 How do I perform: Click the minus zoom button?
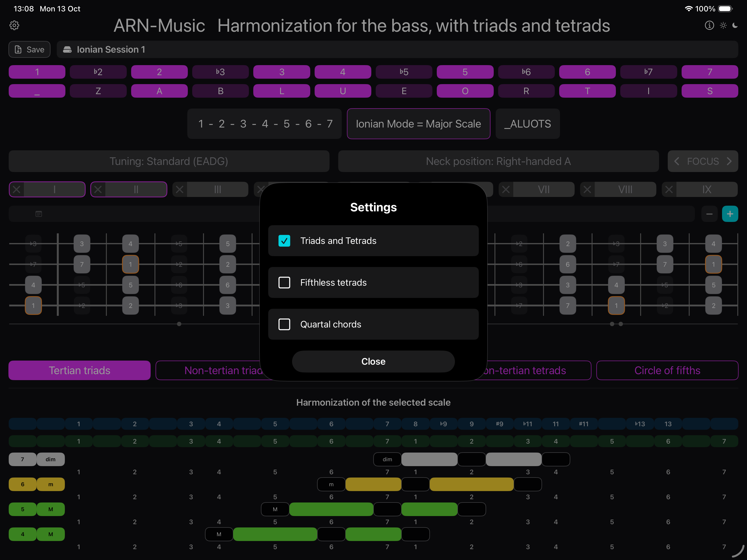tap(709, 214)
